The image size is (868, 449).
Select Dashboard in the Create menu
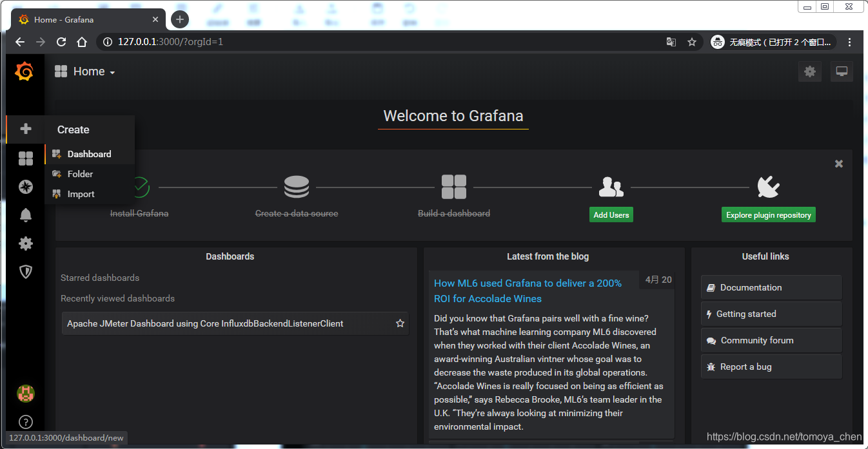click(90, 154)
